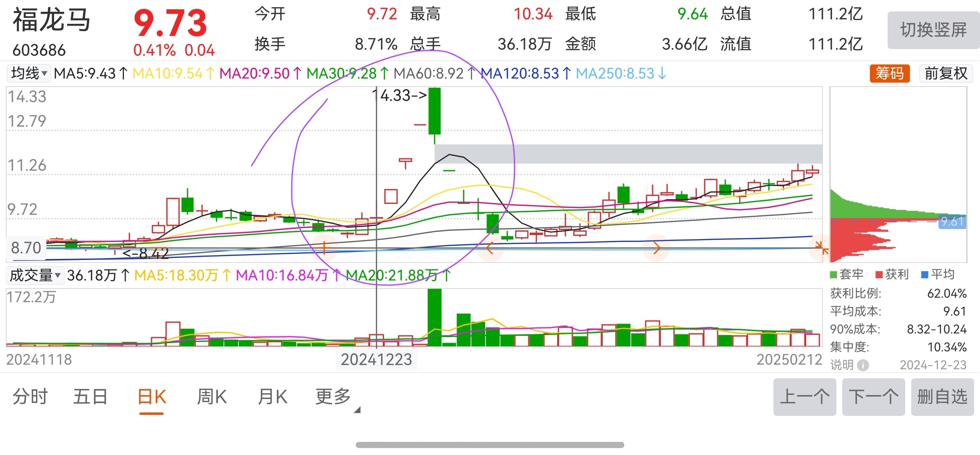
Task: Switch to the 分时 intraday tab
Action: coord(30,397)
